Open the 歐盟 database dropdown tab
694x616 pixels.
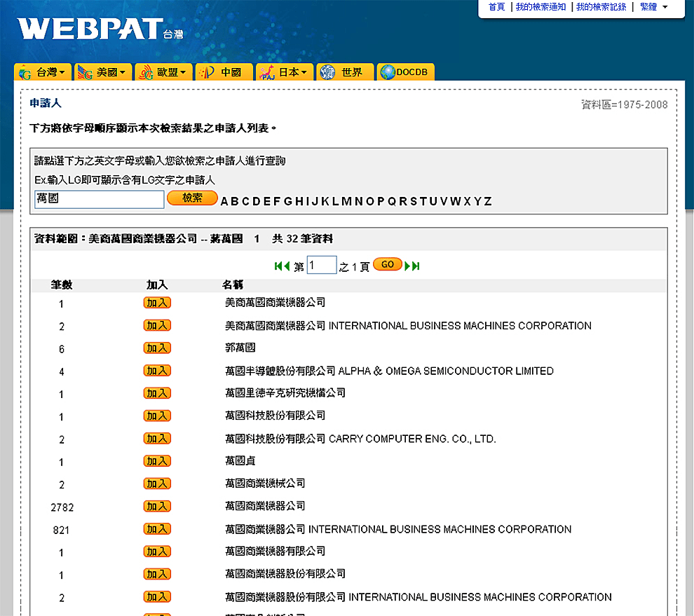point(164,72)
